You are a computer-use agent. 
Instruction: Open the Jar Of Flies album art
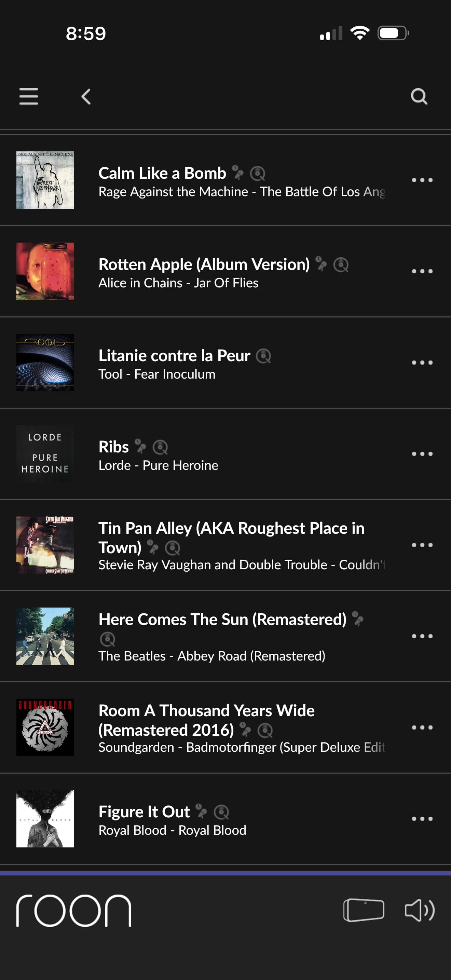pyautogui.click(x=45, y=271)
